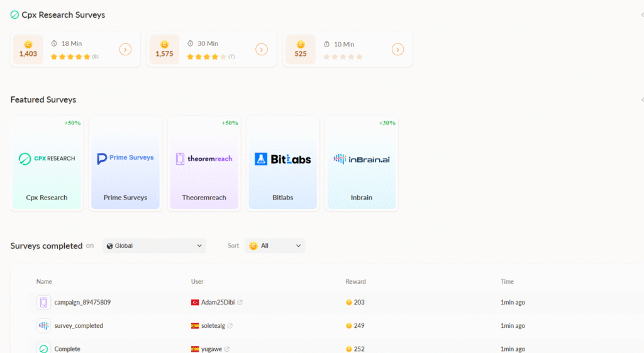Click the Cpx Research Surveys logo icon
Screen dimensions: 644x353
click(14, 15)
